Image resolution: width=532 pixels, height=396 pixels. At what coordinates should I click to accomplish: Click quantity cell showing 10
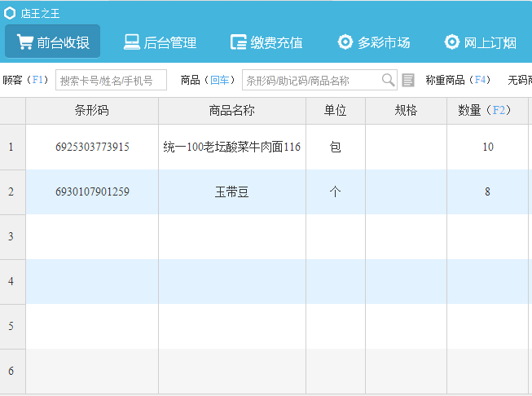(x=488, y=147)
